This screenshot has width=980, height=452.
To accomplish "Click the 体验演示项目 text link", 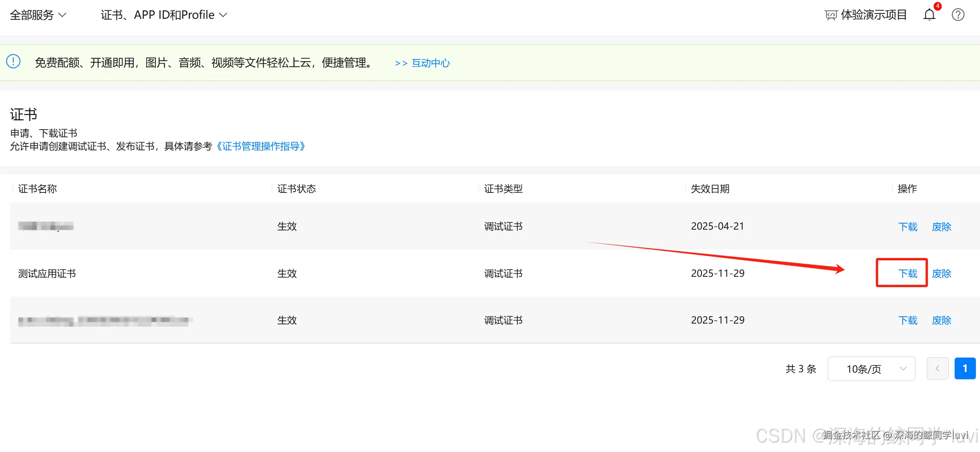I will (x=874, y=15).
